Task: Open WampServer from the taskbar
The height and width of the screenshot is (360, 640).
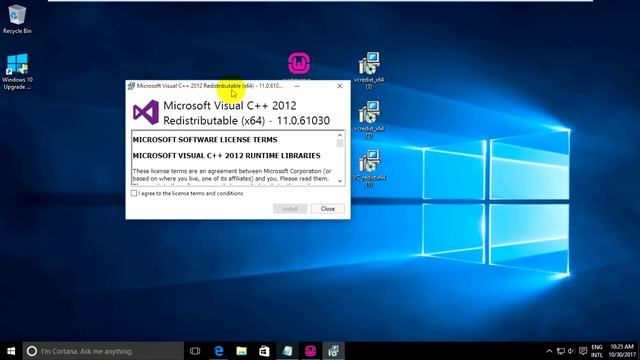Action: (310, 351)
